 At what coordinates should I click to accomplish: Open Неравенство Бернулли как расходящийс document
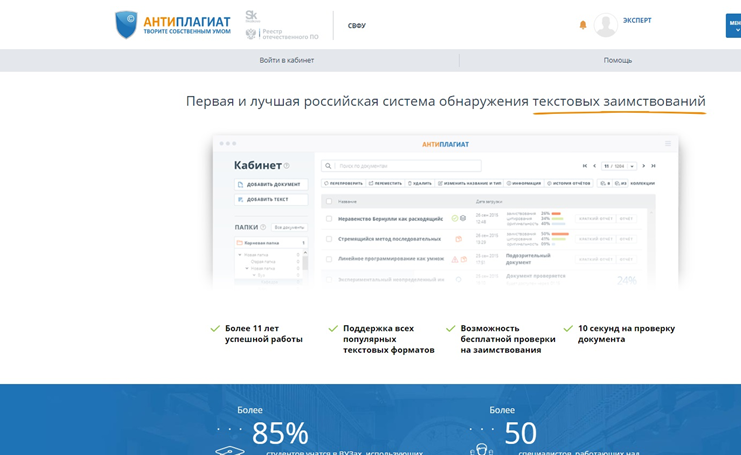390,219
